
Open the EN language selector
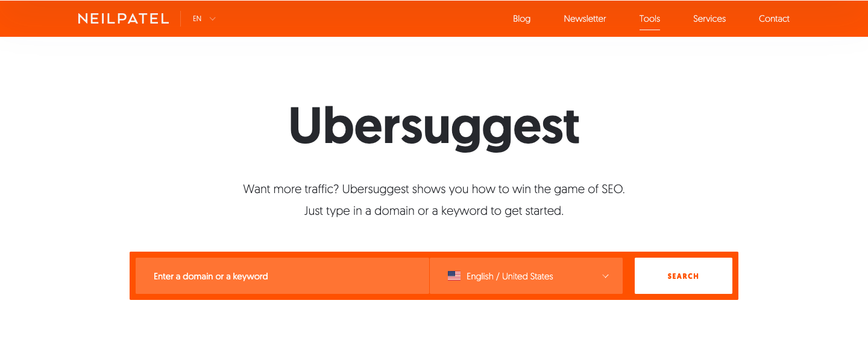pos(204,19)
